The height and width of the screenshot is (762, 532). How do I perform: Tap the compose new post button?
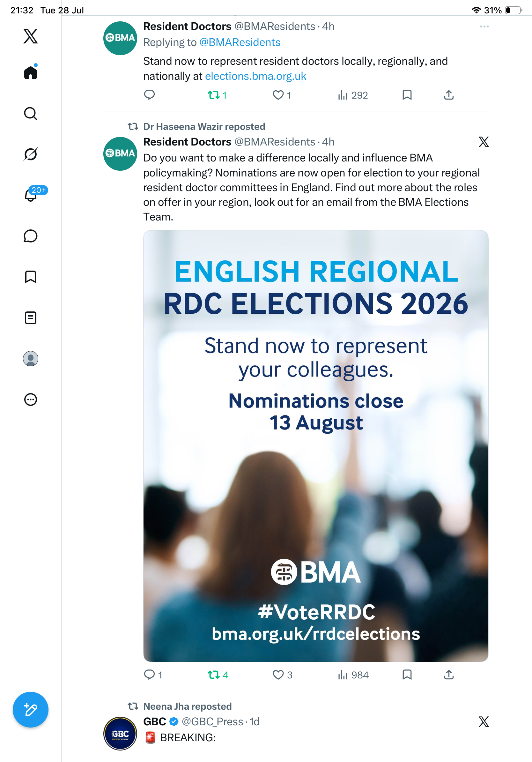click(x=31, y=710)
